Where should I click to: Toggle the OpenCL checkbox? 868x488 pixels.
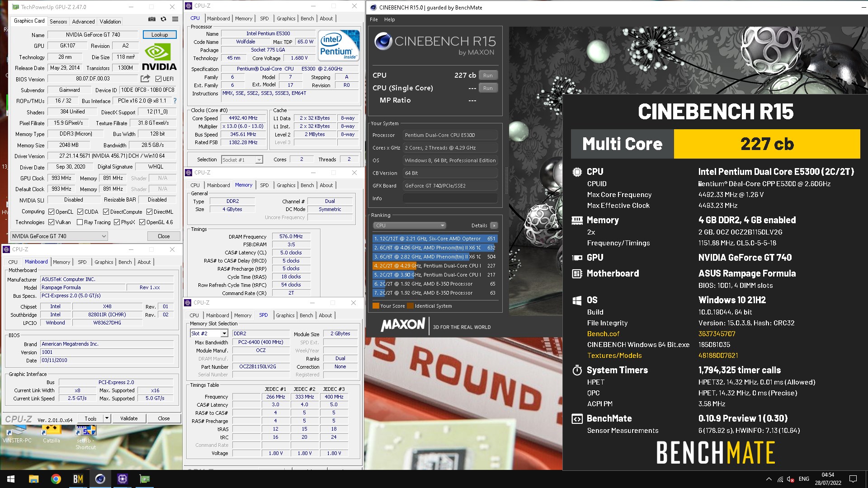(52, 211)
